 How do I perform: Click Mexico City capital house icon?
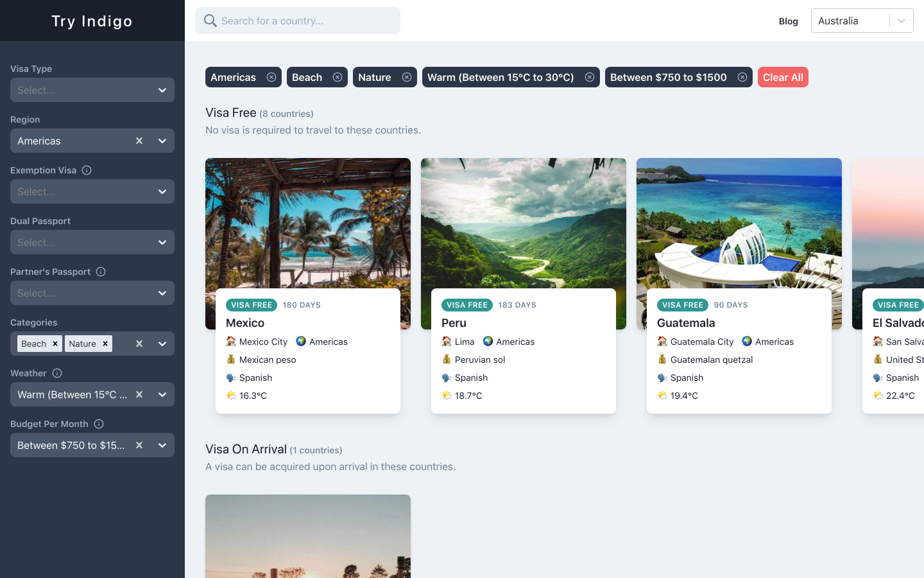(231, 341)
